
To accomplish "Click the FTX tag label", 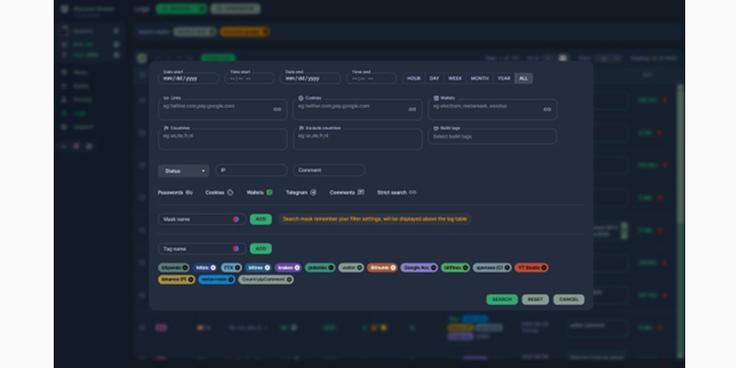I will click(229, 268).
